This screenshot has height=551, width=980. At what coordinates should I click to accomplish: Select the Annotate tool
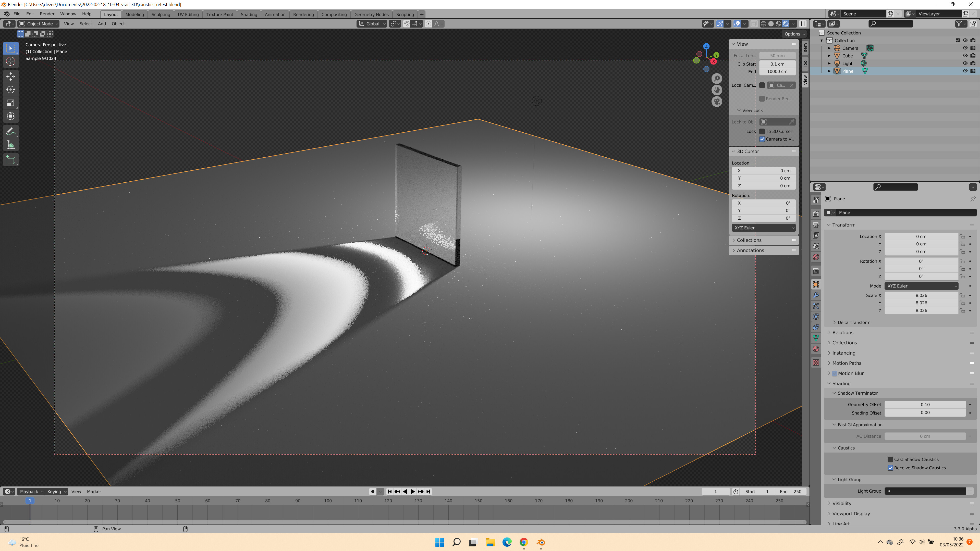coord(11,132)
